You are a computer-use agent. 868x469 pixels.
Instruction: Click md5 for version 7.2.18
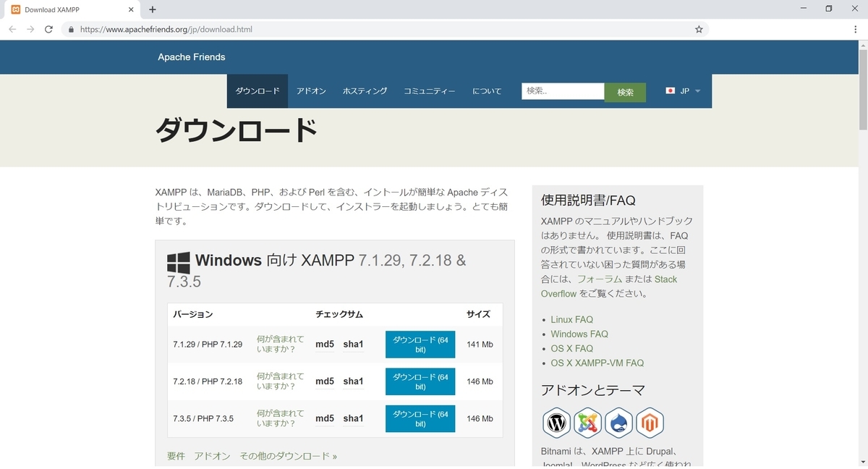pos(325,381)
